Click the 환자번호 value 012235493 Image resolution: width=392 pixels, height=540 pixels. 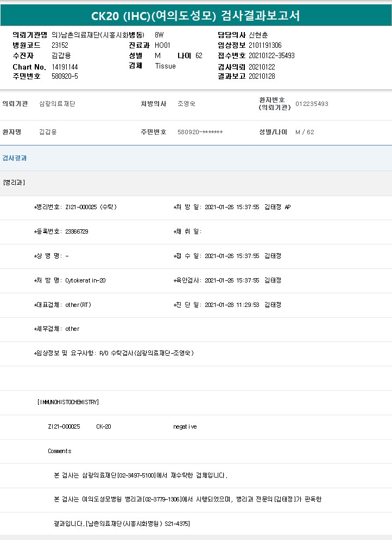(312, 104)
